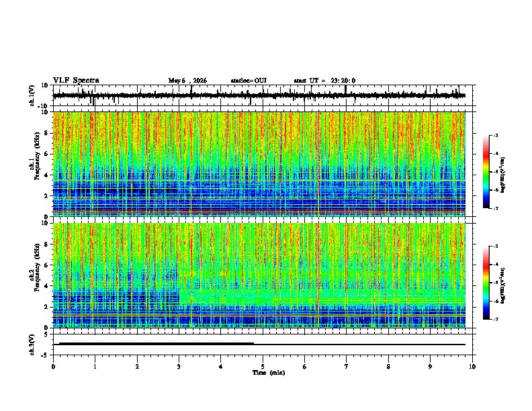532x411 pixels.
Task: Click the "station=OUI" header label
Action: click(249, 81)
